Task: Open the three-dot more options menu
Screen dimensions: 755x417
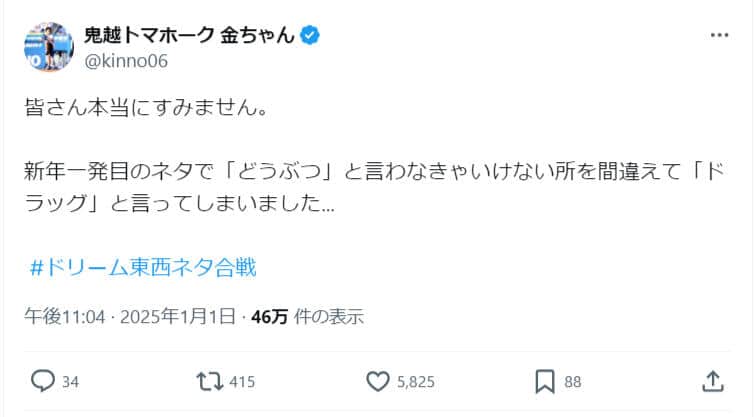Action: 719,35
